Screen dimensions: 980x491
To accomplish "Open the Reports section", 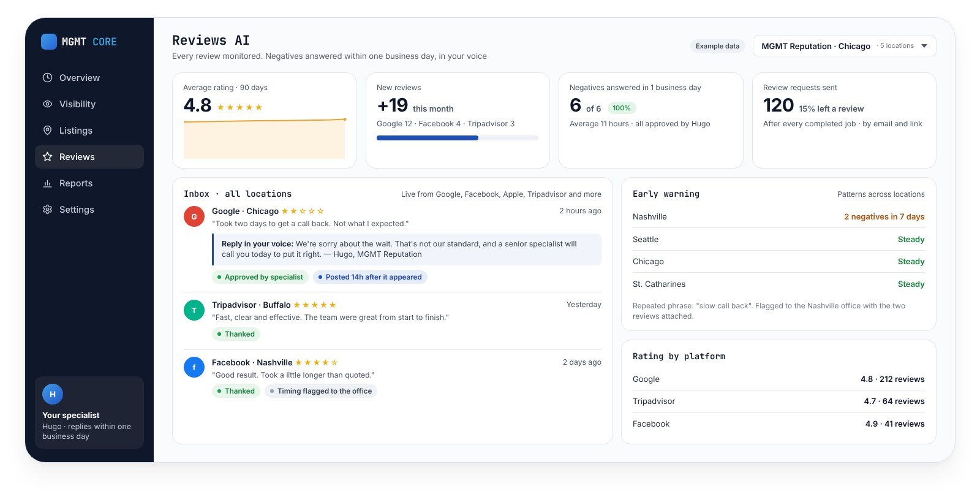I will click(89, 183).
